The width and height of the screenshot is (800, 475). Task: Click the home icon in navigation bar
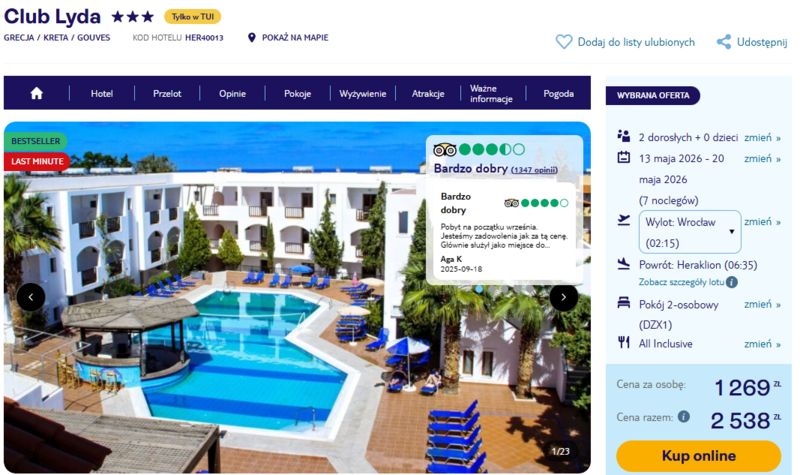36,93
